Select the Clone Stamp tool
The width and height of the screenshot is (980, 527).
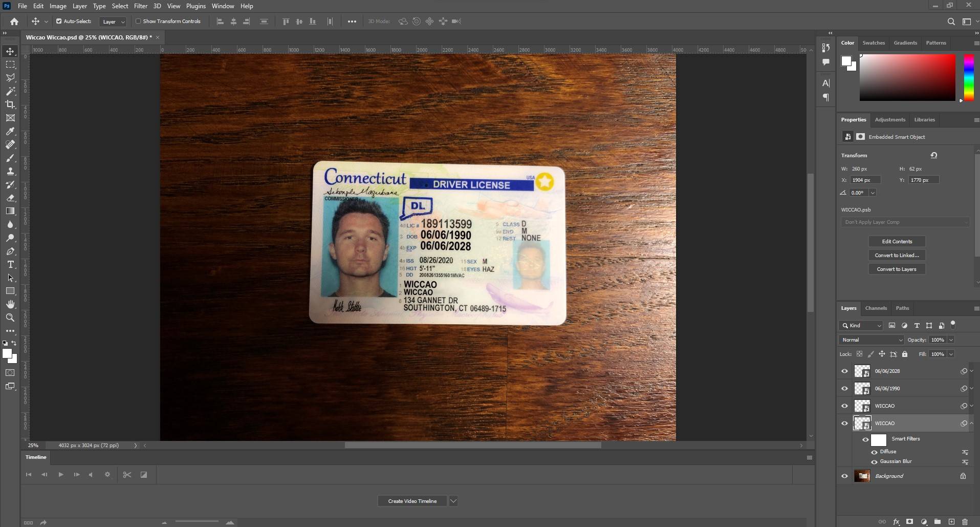(x=10, y=171)
